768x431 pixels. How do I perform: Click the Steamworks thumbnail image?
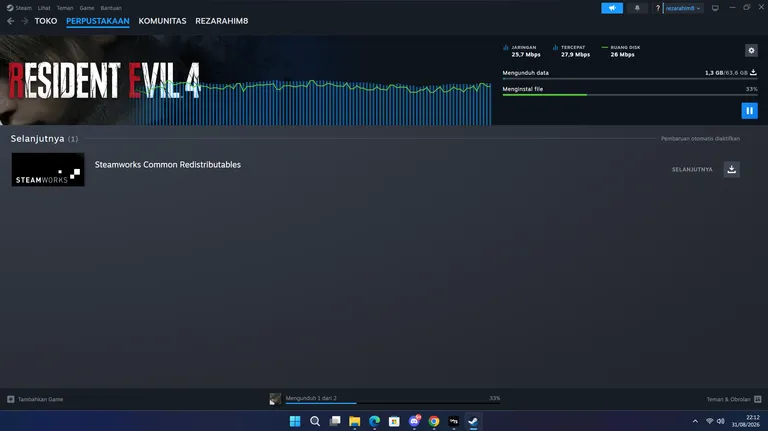[48, 169]
